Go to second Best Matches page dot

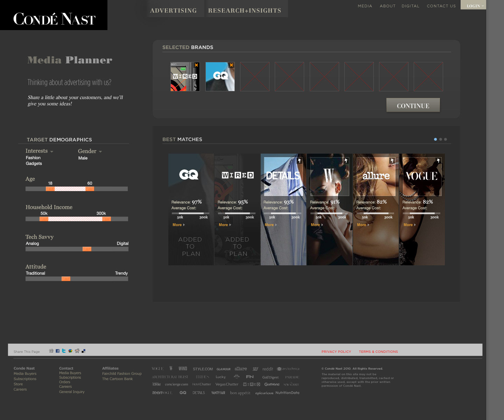click(441, 139)
